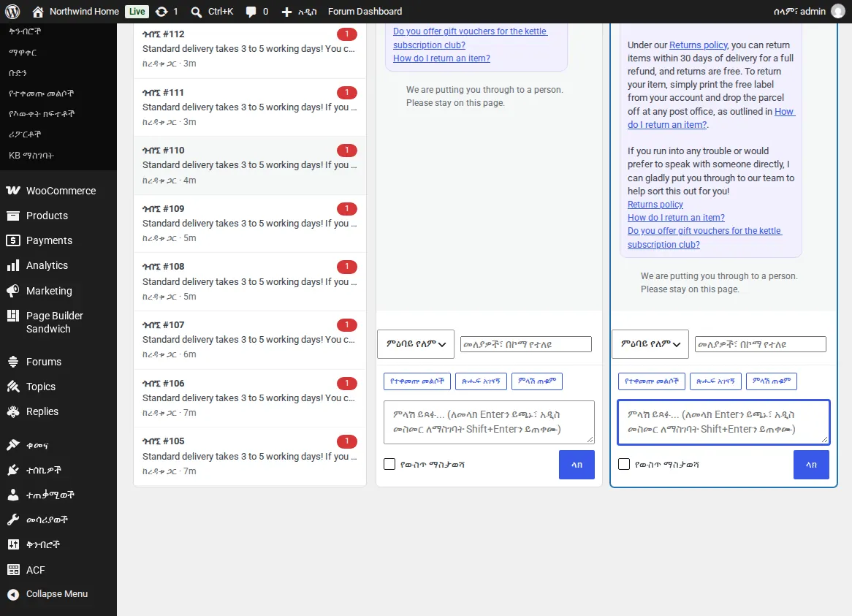The image size is (852, 616).
Task: Click the home icon beside Northwind Home
Action: pos(37,12)
